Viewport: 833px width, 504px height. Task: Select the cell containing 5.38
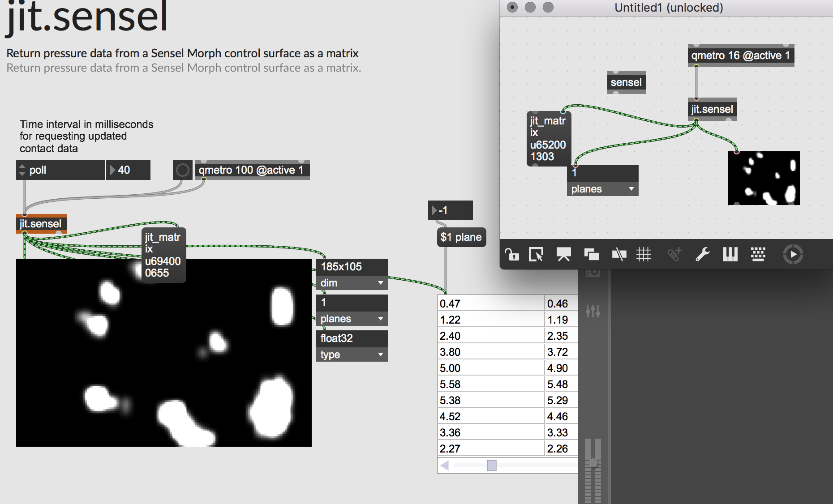click(491, 400)
